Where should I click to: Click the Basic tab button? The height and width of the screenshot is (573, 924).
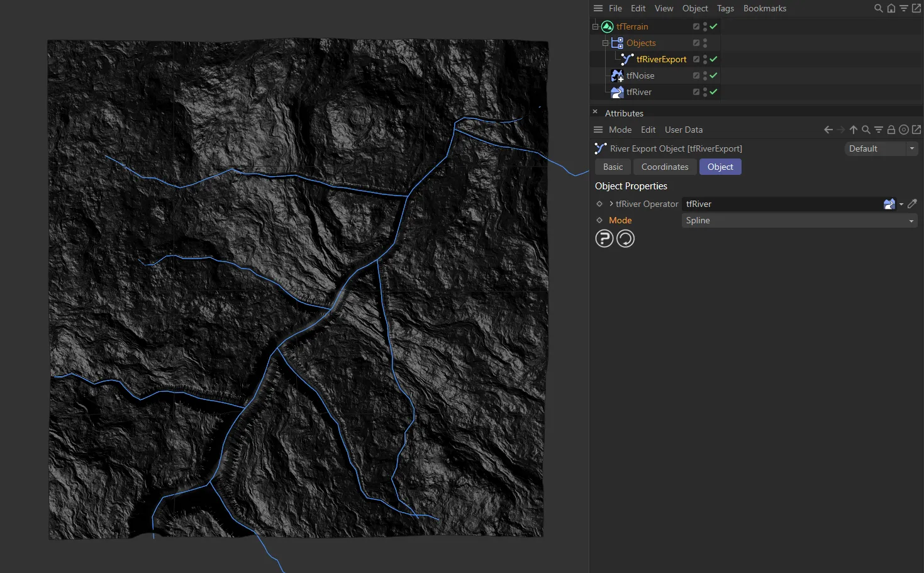(612, 167)
